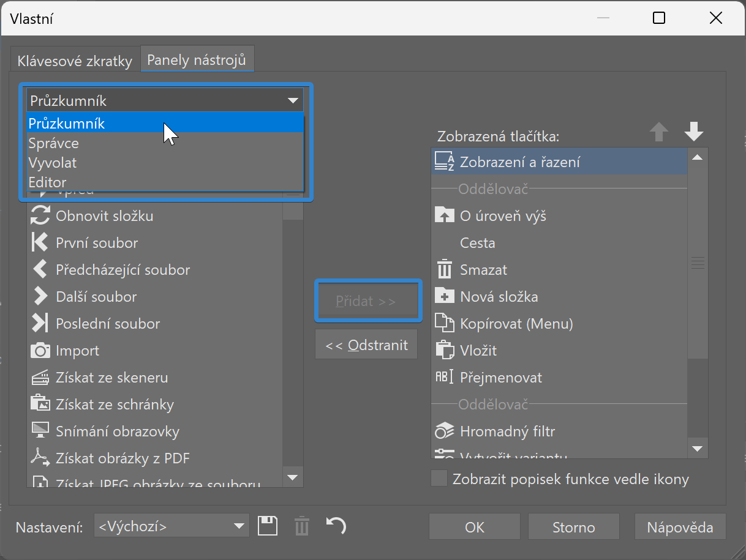Enable Zobrazit popisek funkce vedle ikony checkbox
This screenshot has height=560, width=746.
[439, 479]
